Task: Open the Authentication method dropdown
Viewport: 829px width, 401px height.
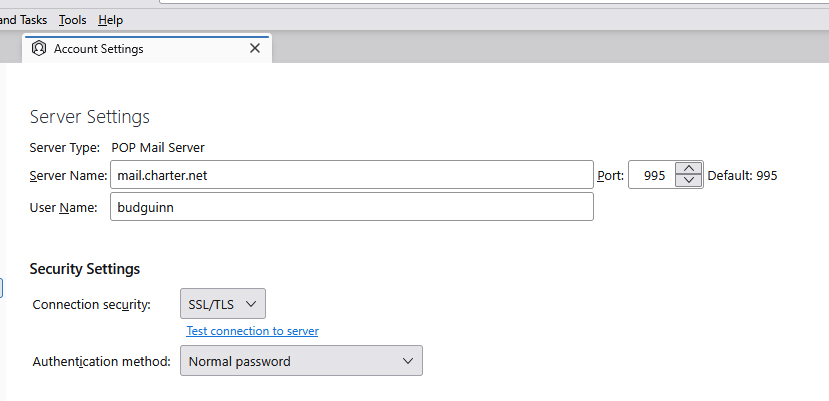Action: pos(301,361)
